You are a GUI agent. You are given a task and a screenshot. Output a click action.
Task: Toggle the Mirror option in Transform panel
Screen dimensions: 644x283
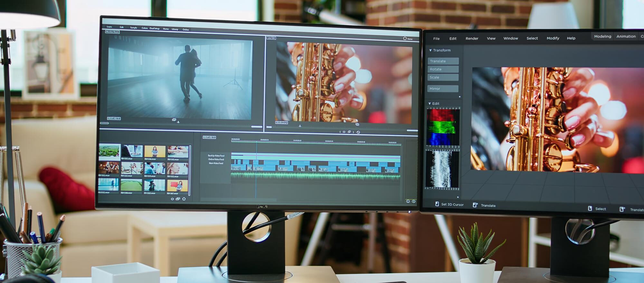click(443, 89)
